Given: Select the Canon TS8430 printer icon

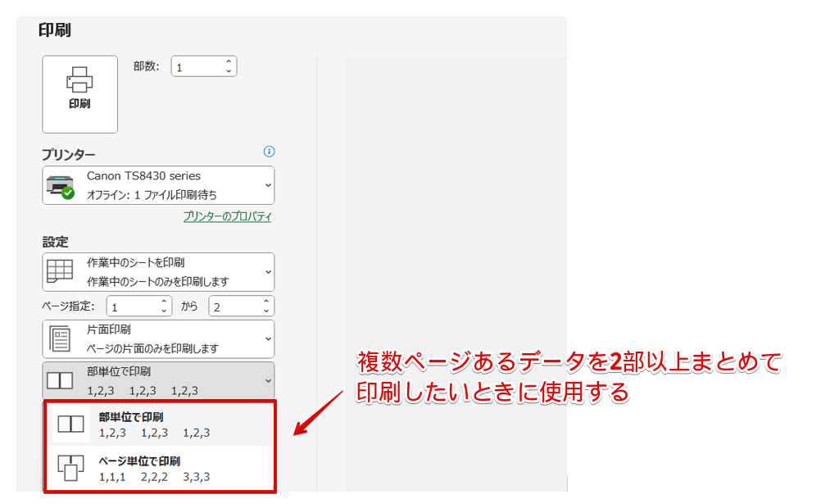Looking at the screenshot, I should click(x=60, y=183).
